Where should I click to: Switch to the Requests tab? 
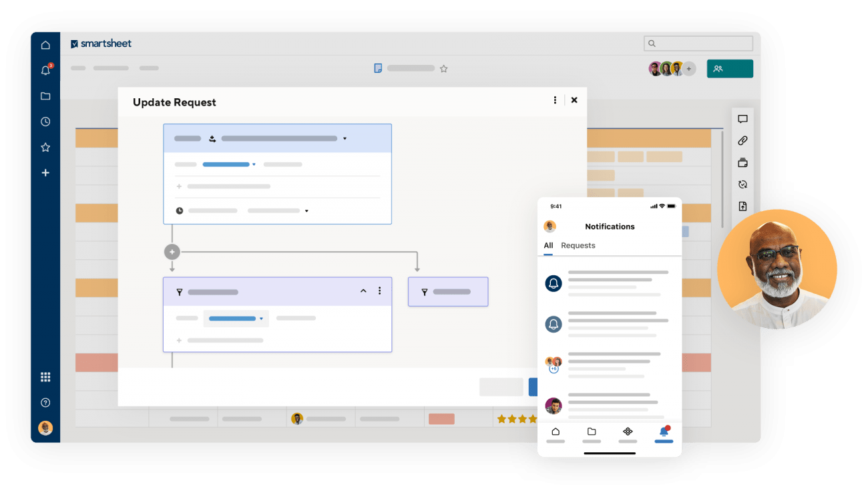click(578, 245)
